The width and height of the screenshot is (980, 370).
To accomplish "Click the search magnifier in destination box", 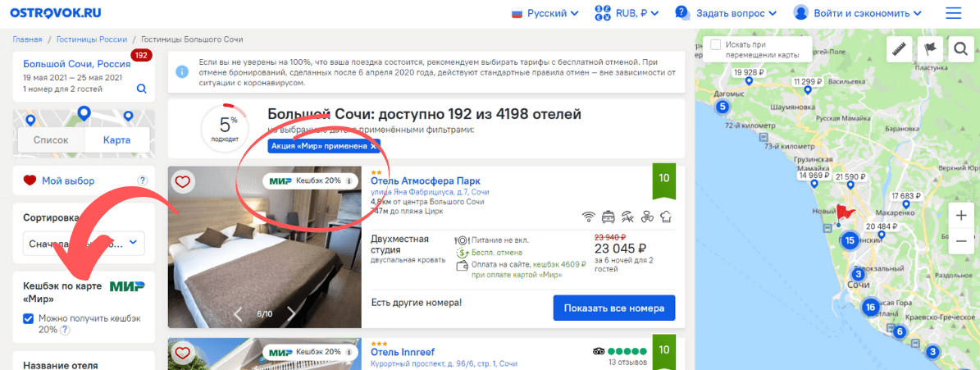I will click(142, 89).
